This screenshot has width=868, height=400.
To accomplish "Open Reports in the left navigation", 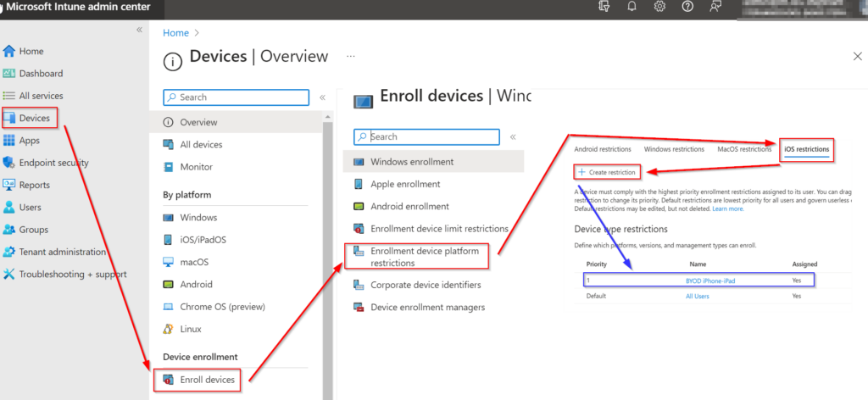I will [27, 185].
